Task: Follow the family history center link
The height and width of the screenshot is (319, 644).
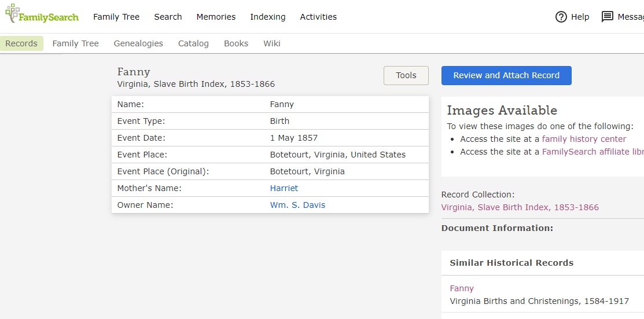Action: pos(584,139)
